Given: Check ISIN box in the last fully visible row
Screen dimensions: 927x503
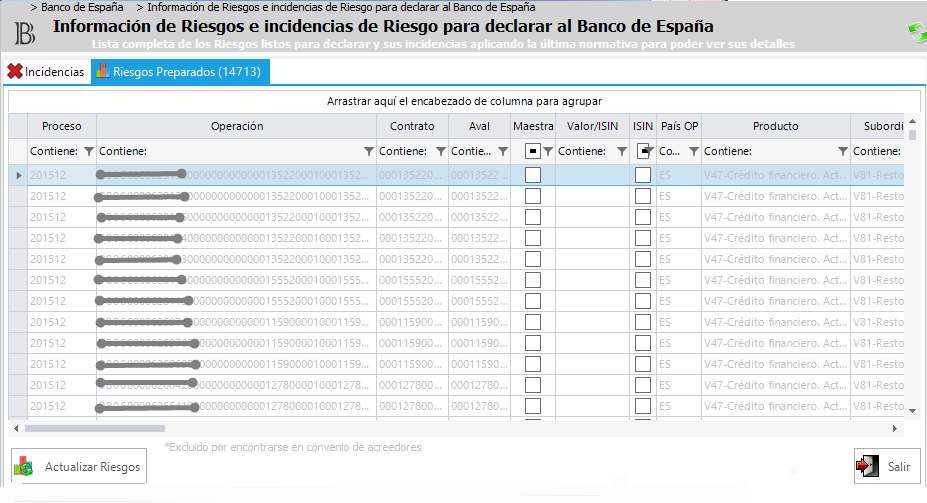Looking at the screenshot, I should 643,406.
